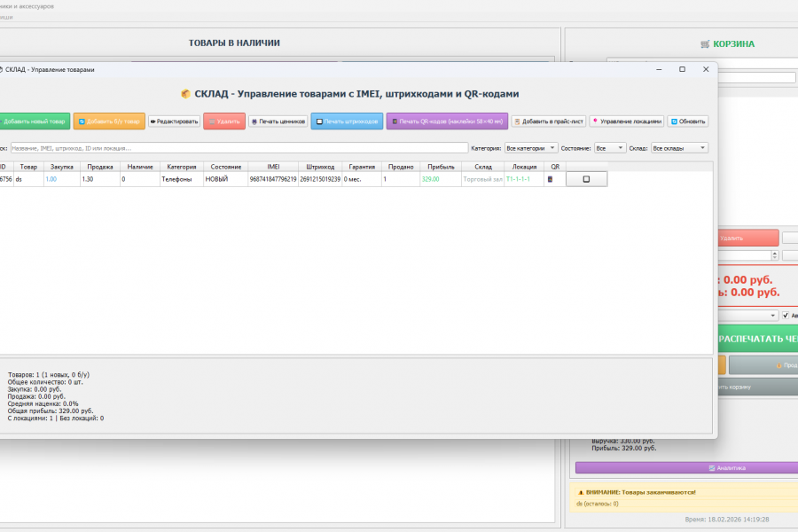798x532 pixels.
Task: Sort by IMEI column header
Action: click(273, 167)
